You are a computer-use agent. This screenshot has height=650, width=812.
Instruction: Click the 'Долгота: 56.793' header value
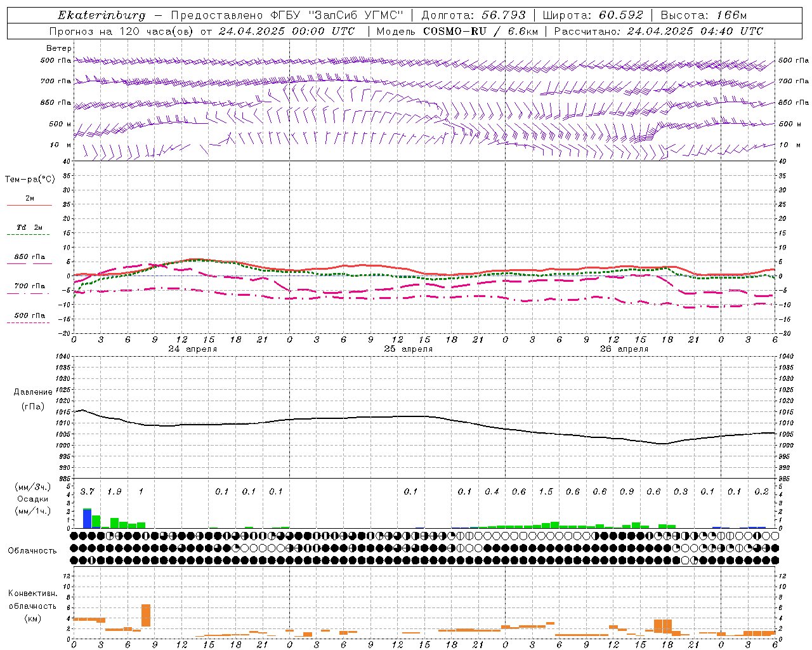473,15
